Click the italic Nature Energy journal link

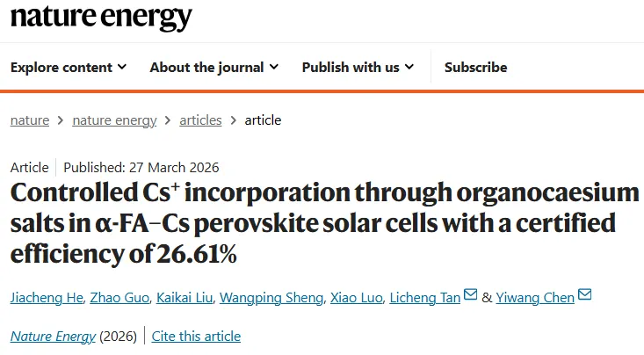[52, 337]
